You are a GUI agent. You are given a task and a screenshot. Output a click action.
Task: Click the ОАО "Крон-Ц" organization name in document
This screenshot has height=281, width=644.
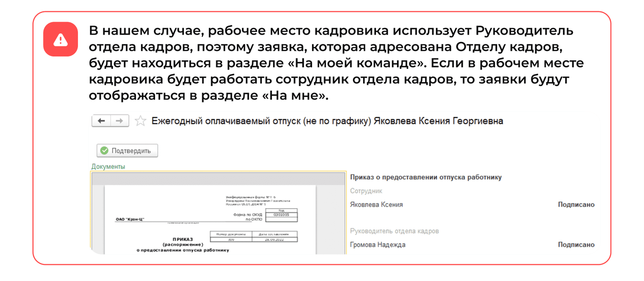(x=130, y=220)
